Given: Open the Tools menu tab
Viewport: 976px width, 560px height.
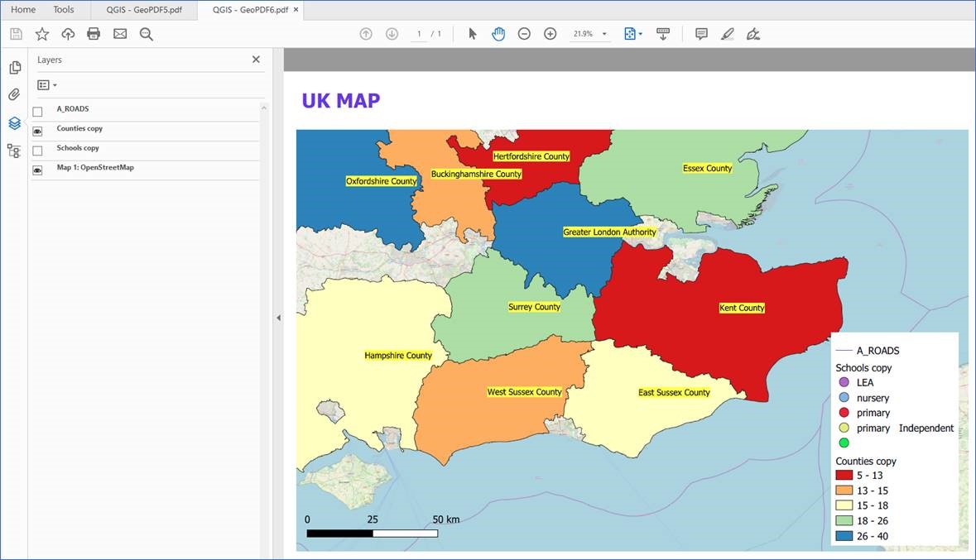Looking at the screenshot, I should click(63, 10).
